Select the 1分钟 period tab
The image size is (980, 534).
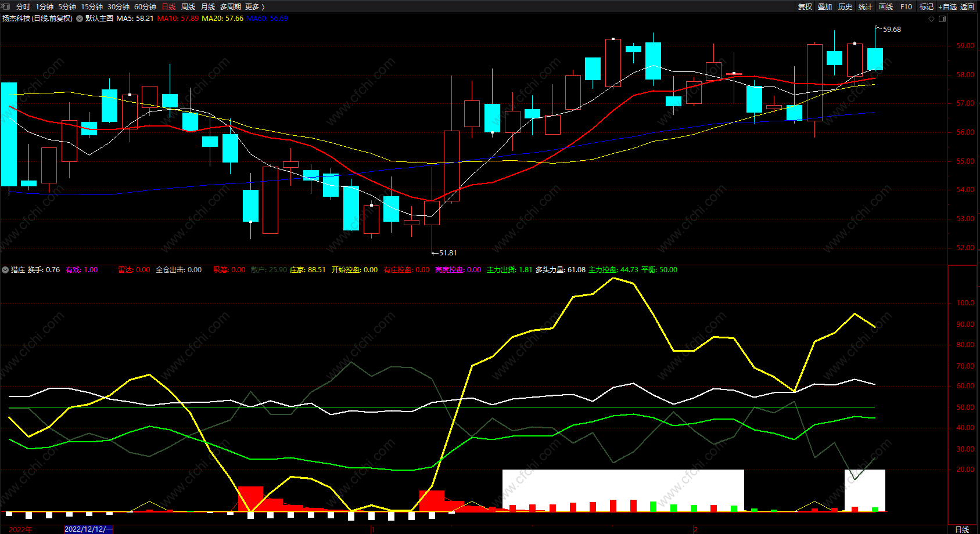click(44, 6)
